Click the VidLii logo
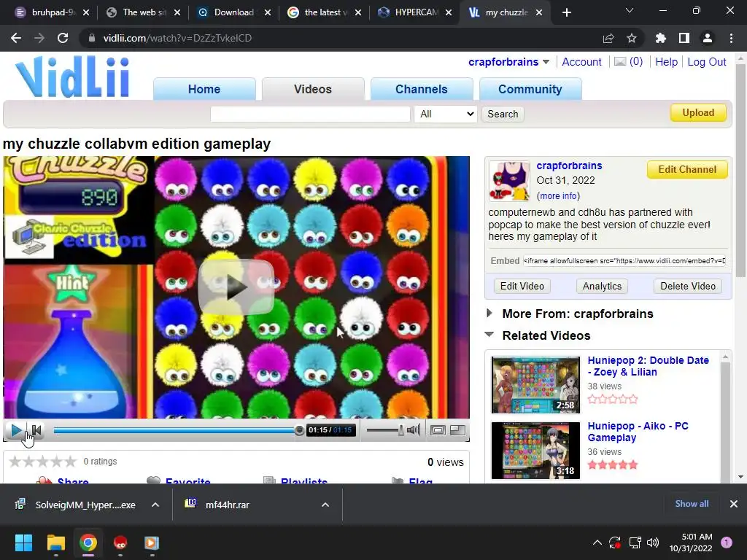 pos(72,76)
